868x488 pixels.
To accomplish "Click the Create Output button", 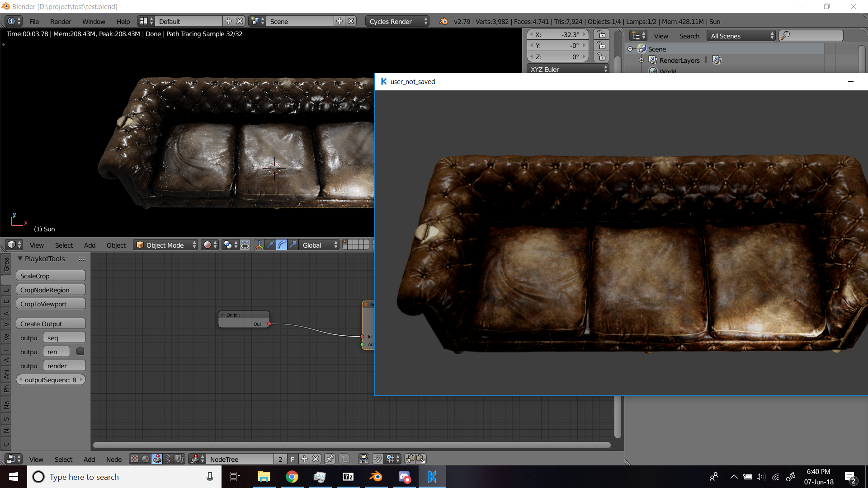I will tap(51, 324).
